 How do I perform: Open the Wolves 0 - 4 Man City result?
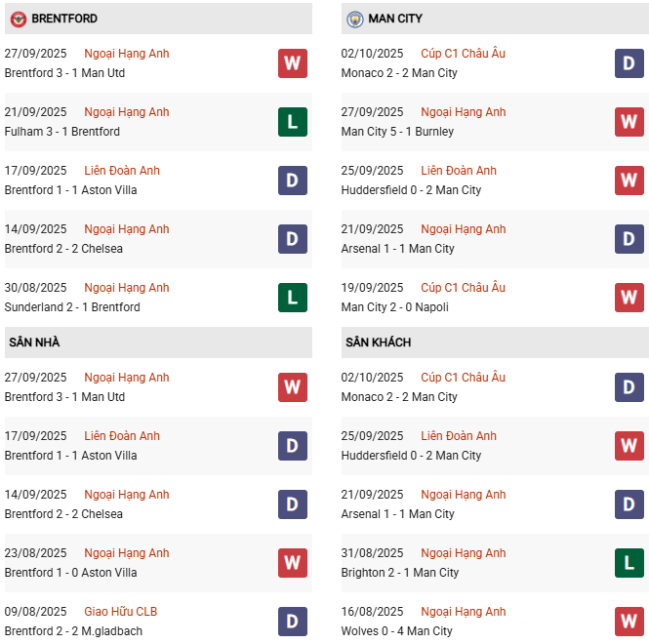[x=397, y=631]
